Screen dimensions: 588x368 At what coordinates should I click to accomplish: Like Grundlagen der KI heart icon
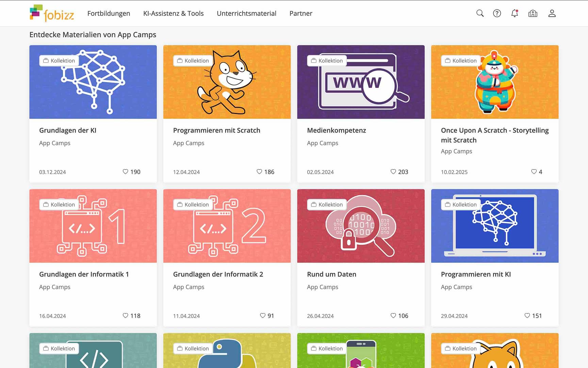coord(125,172)
